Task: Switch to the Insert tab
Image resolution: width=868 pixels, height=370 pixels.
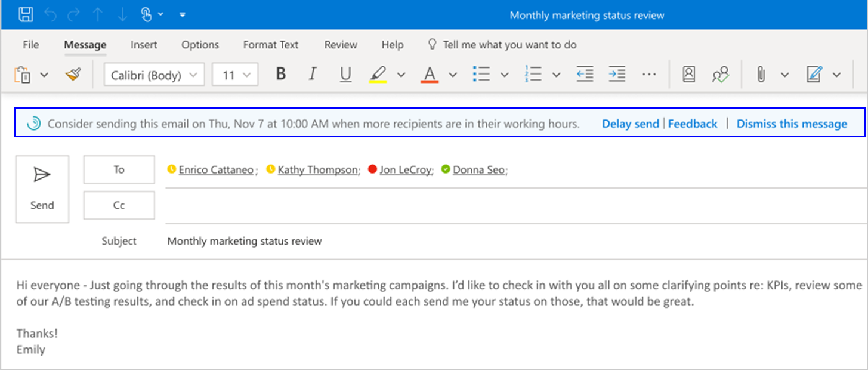Action: click(144, 45)
